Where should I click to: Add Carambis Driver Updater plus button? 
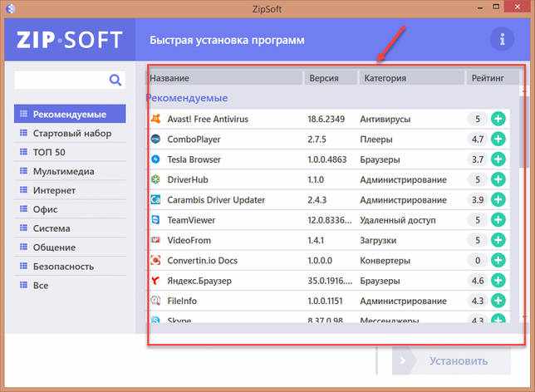click(498, 199)
